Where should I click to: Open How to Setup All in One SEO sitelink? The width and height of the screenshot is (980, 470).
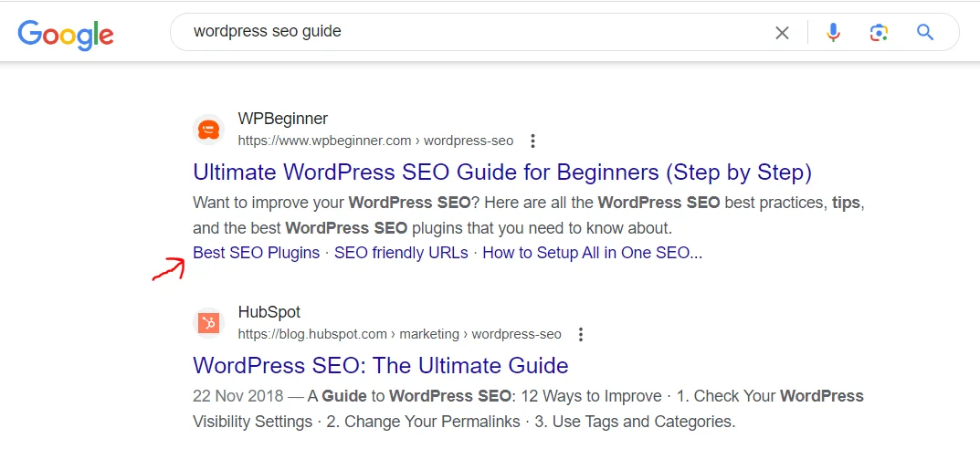592,253
